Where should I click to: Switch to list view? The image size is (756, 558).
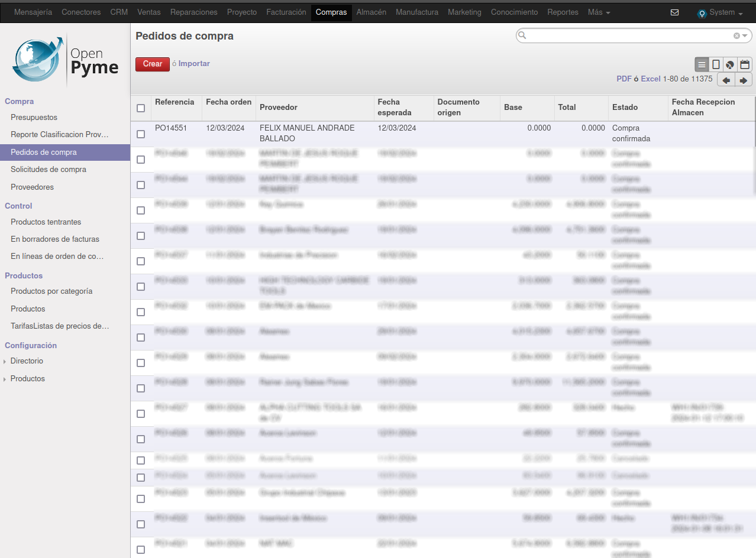point(702,64)
